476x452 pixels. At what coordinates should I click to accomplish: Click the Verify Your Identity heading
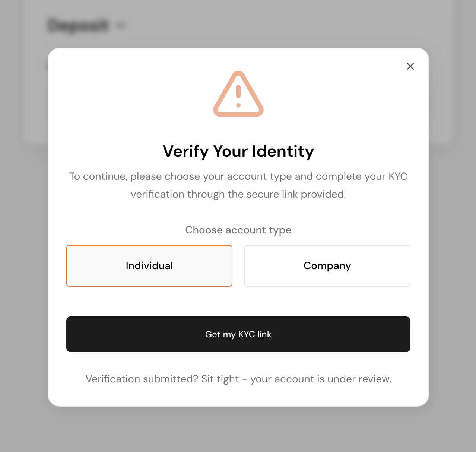[x=238, y=151]
